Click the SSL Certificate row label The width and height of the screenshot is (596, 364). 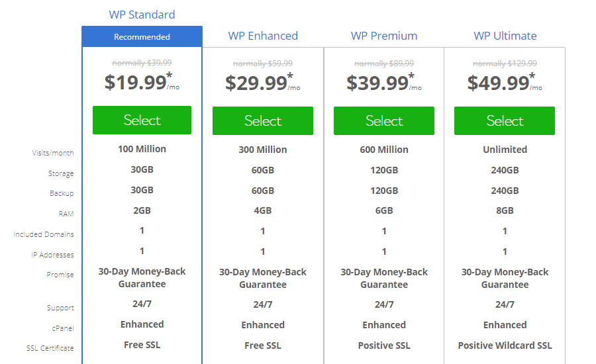coord(50,348)
